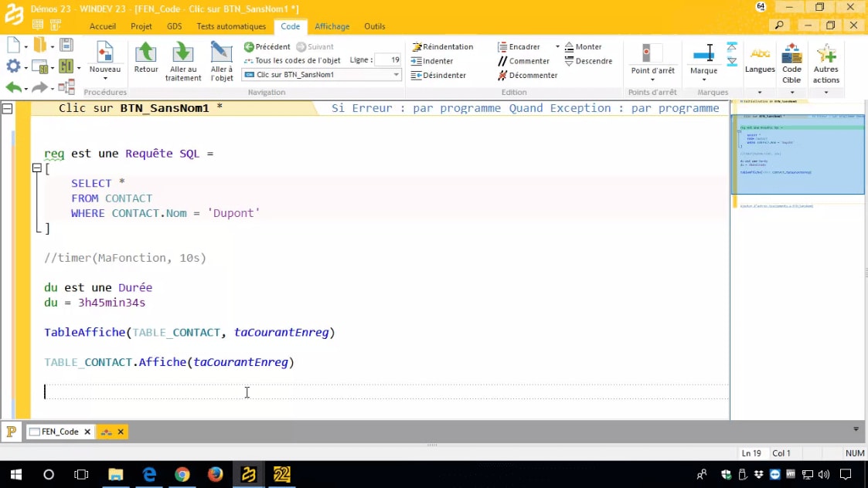Click the Commenter code icon
Viewport: 868px width, 488px height.
tap(523, 61)
